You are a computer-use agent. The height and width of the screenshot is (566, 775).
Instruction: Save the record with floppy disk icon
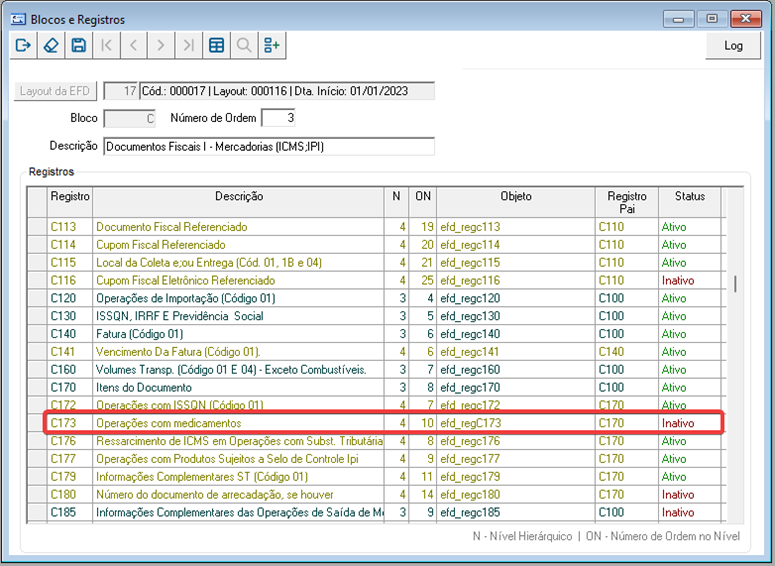pyautogui.click(x=78, y=45)
